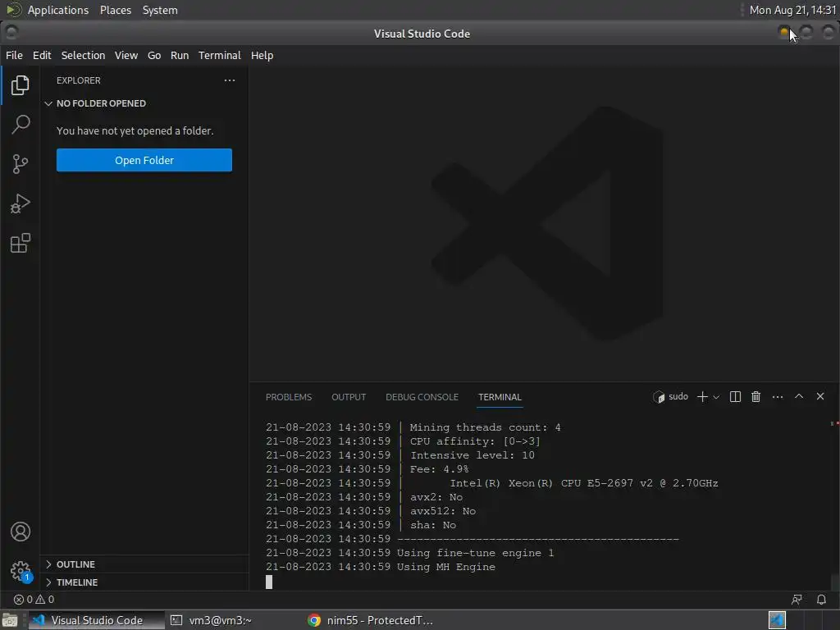Click terminal cursor input area

pyautogui.click(x=269, y=582)
